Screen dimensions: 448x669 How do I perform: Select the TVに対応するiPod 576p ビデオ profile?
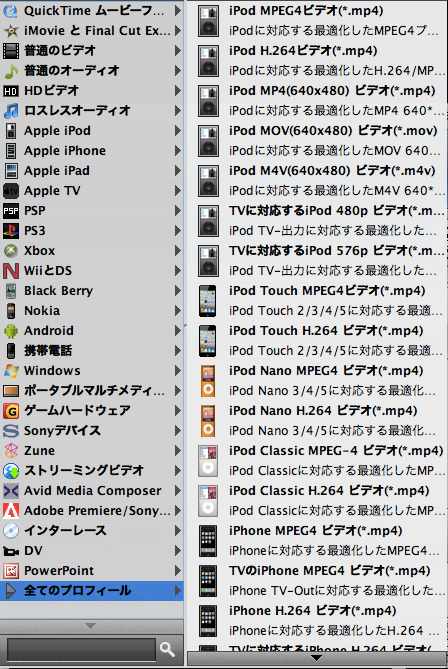tap(318, 261)
